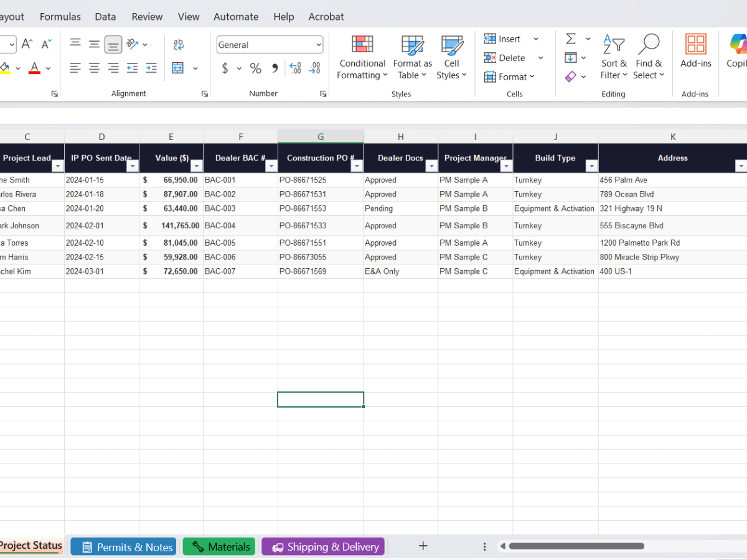Open the Value ($) column filter
Viewport: 747px width, 560px height.
pos(196,166)
